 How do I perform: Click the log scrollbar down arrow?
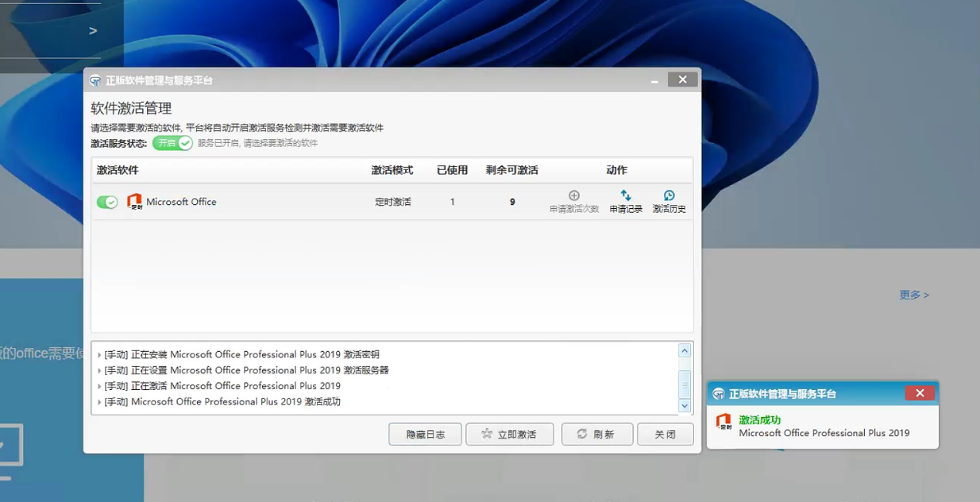coord(684,405)
